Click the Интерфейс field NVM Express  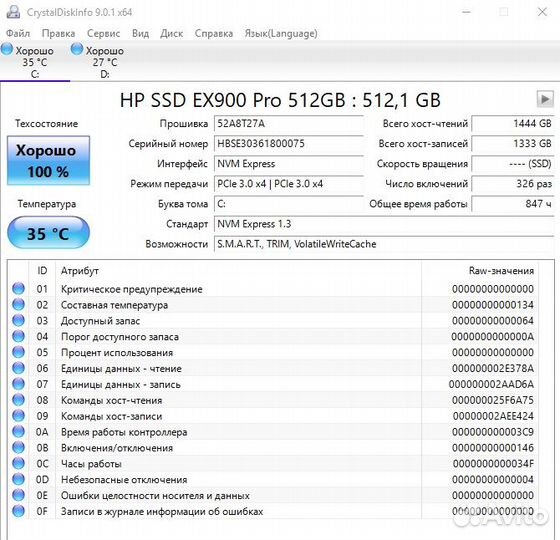point(289,164)
